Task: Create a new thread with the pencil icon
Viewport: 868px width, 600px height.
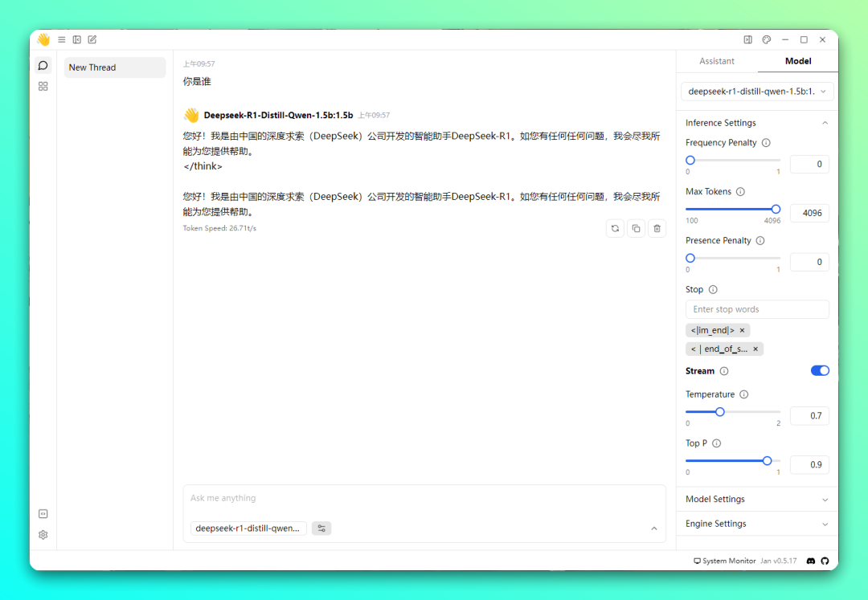Action: 92,40
